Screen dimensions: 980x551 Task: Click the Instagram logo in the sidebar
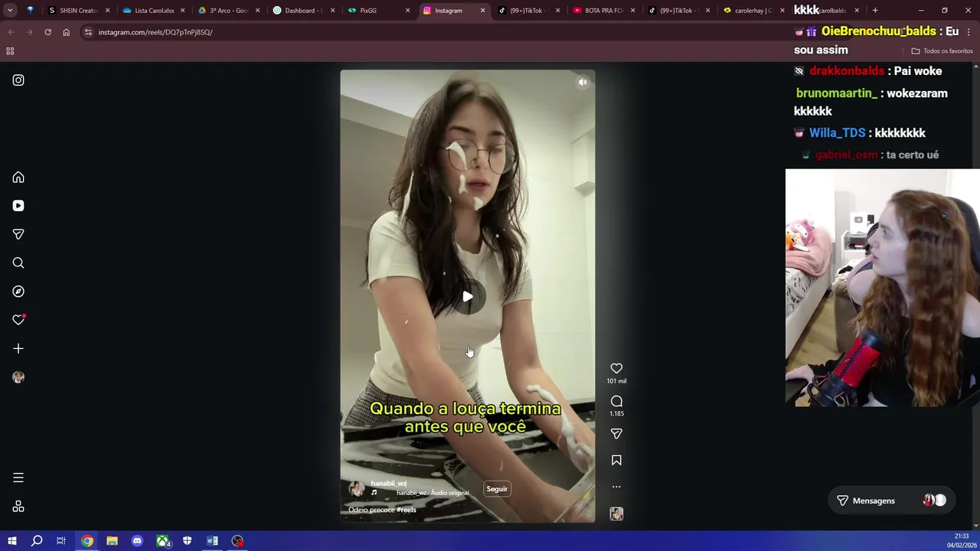[x=18, y=80]
